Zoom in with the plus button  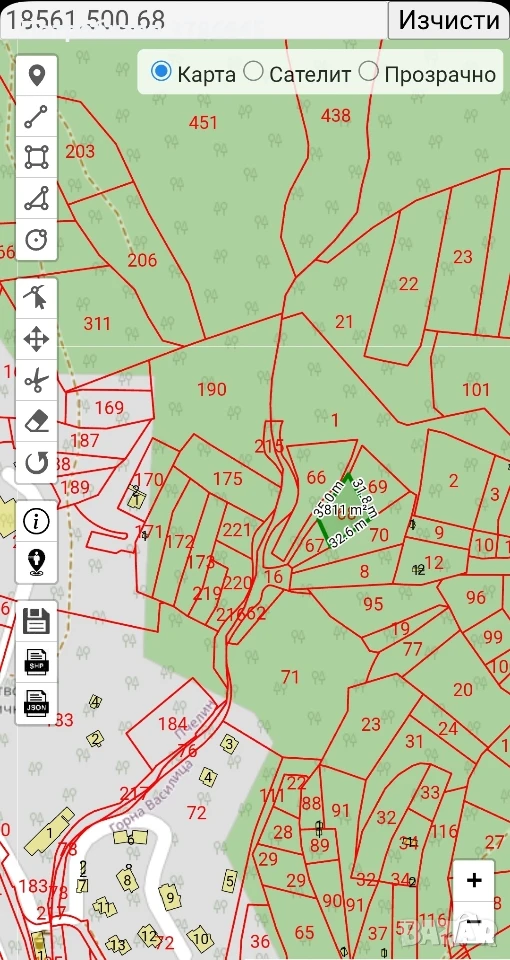(474, 880)
